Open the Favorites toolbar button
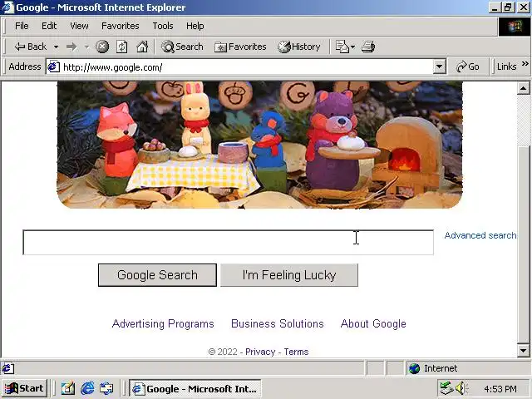This screenshot has height=399, width=532. pos(240,47)
